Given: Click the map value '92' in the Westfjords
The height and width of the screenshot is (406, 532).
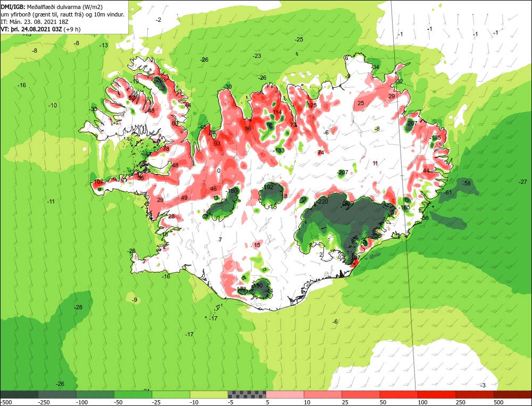Looking at the screenshot, I should (x=131, y=98).
